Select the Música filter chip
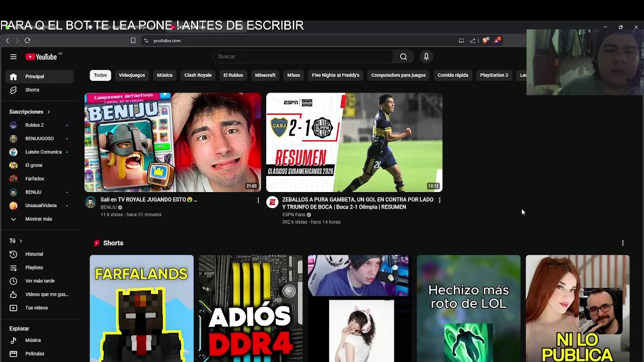The height and width of the screenshot is (362, 644). tap(165, 75)
